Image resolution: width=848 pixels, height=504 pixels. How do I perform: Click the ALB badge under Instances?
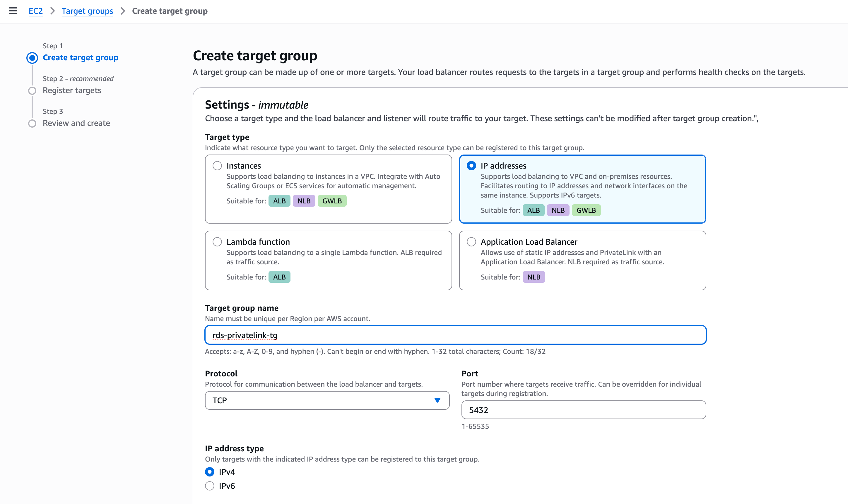point(279,201)
